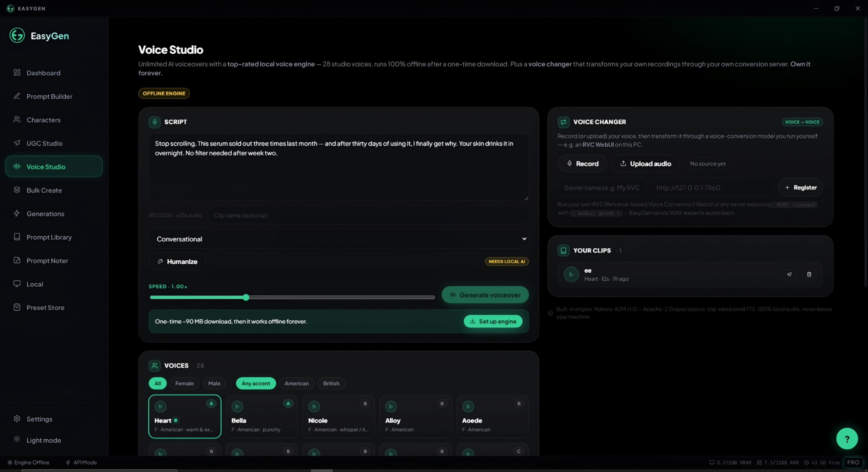Click Generate voiceover button
Viewport: 868px width, 472px height.
pos(485,295)
